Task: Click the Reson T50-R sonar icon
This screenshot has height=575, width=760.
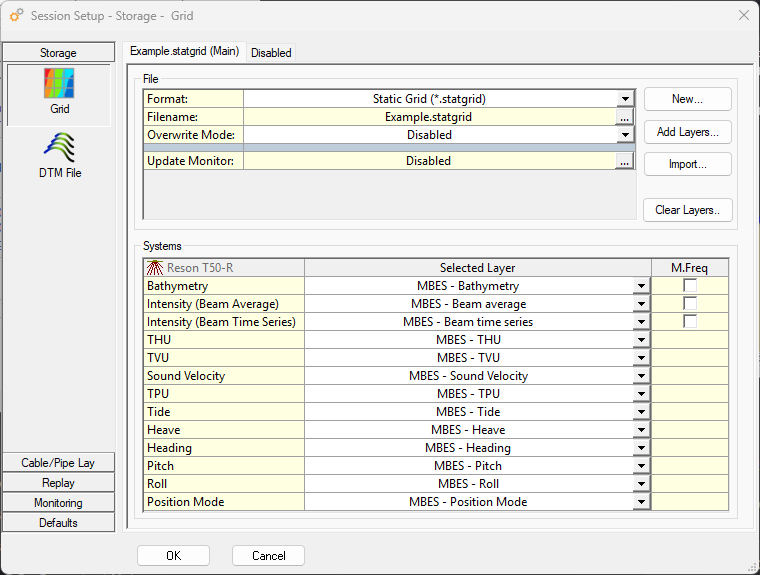Action: click(x=155, y=268)
